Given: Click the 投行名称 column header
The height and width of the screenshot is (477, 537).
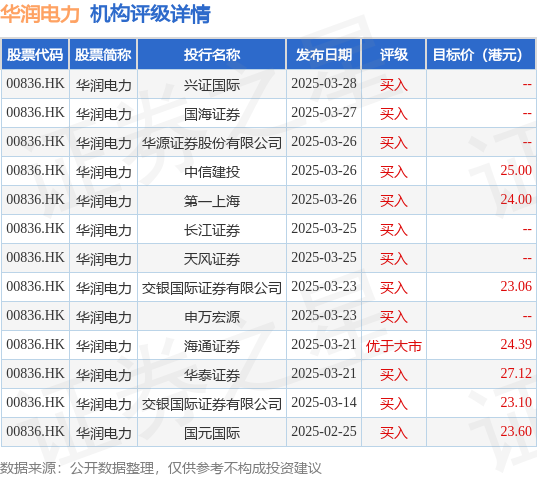Looking at the screenshot, I should [x=212, y=54].
